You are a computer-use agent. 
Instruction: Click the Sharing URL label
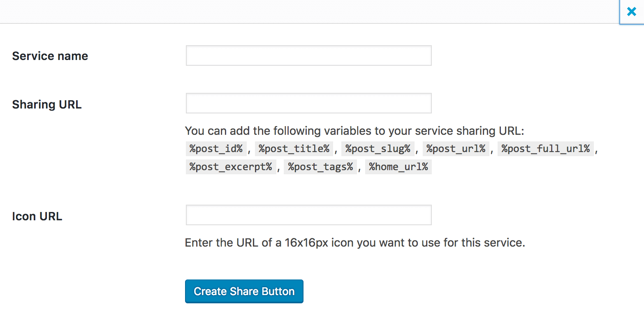46,104
